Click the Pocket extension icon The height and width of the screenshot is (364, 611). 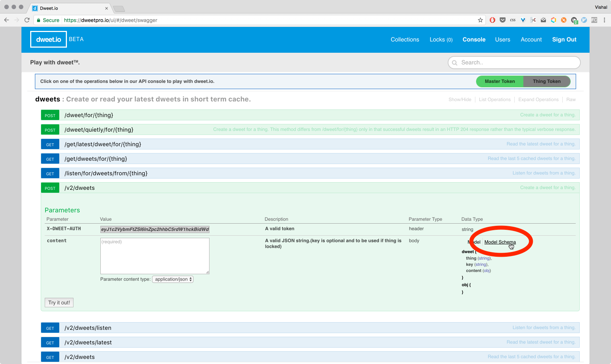[x=503, y=20]
